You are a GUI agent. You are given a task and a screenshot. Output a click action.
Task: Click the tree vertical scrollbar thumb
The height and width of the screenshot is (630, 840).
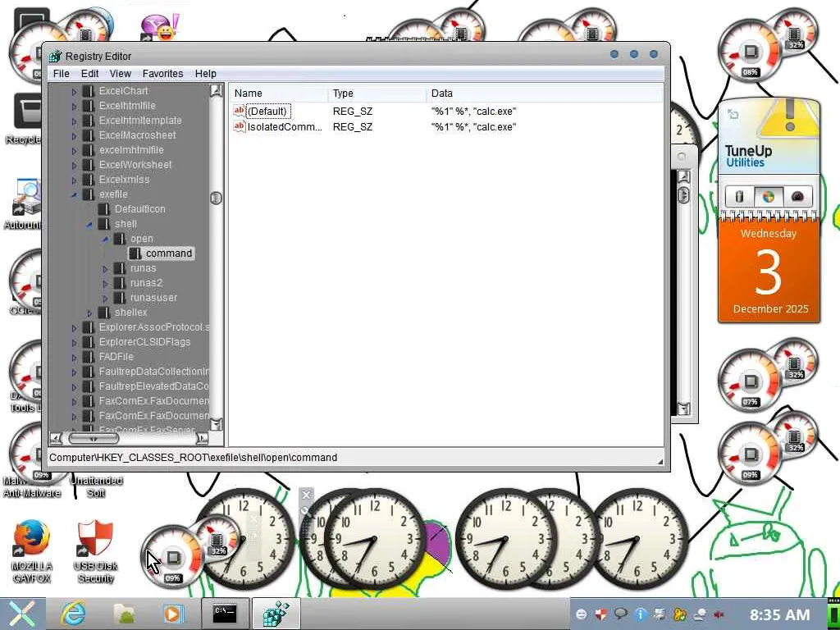point(216,199)
